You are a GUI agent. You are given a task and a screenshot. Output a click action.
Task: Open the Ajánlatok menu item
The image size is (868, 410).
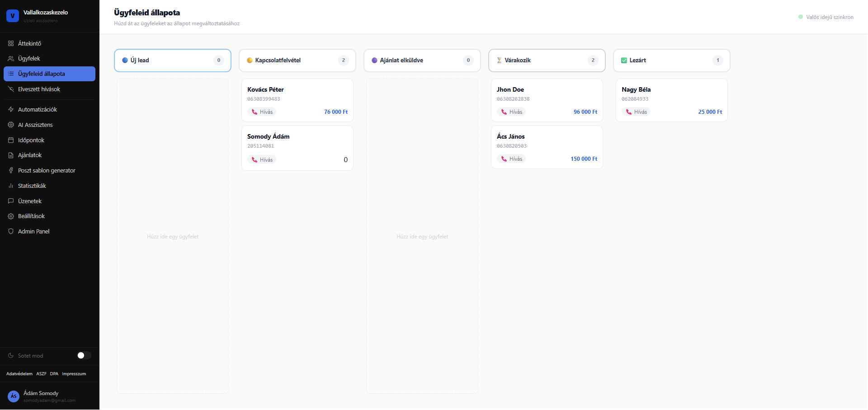click(49, 155)
